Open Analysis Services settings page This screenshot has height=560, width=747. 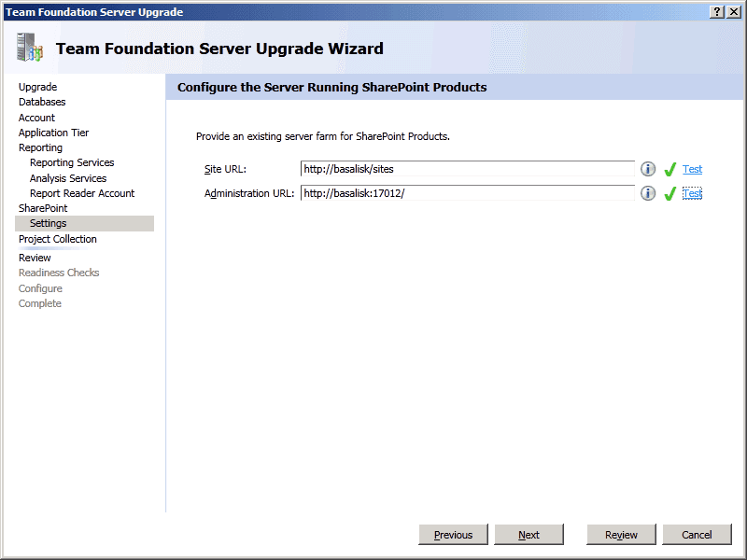(68, 178)
